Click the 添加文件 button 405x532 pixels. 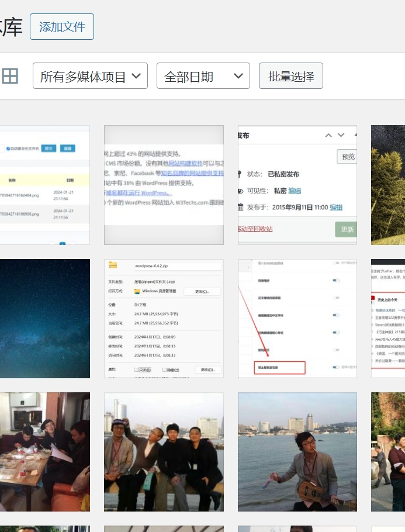tap(62, 27)
